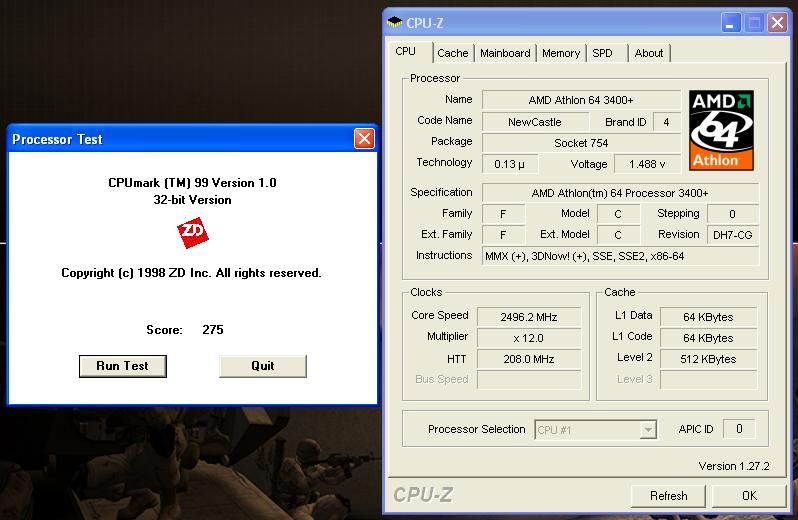Viewport: 798px width, 520px height.
Task: Click the APIC ID value 0
Action: coord(739,429)
